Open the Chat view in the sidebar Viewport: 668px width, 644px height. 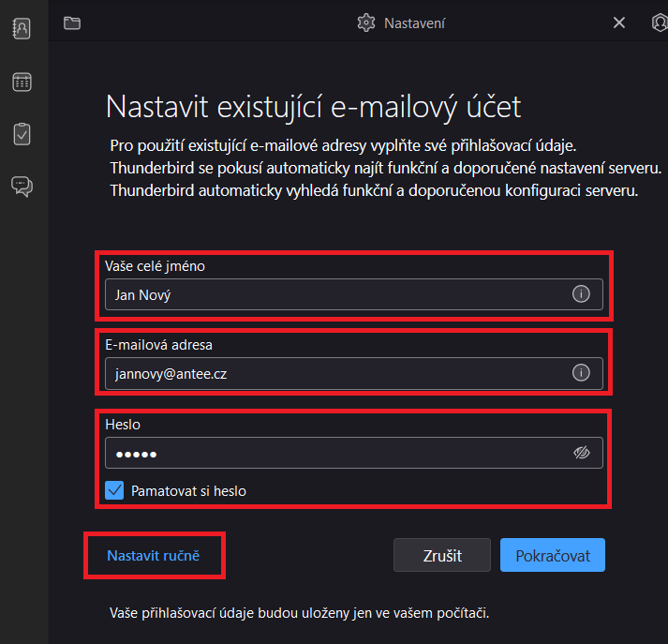coord(22,186)
